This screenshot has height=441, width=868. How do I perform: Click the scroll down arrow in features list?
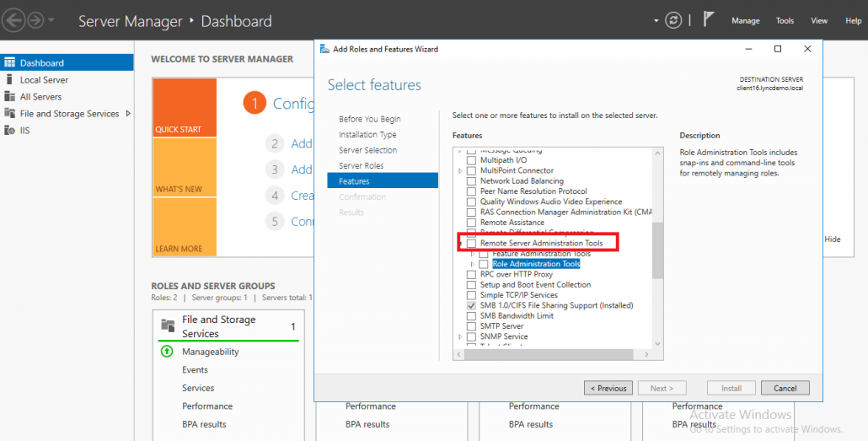point(657,343)
